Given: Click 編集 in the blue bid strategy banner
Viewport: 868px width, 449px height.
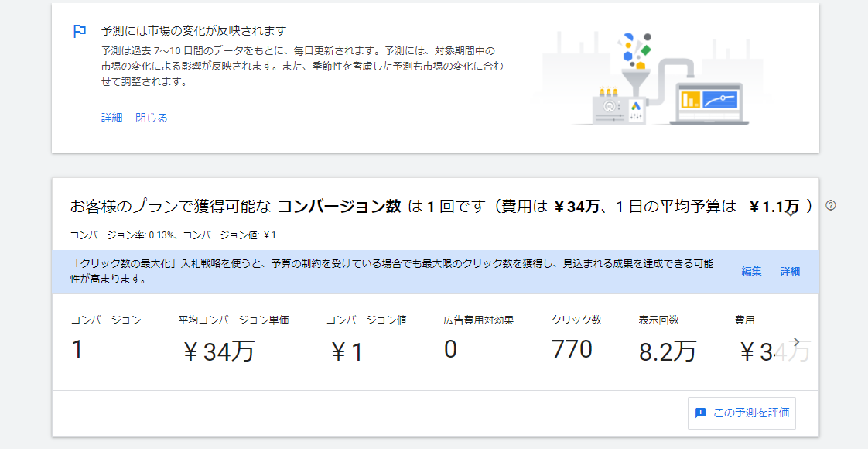Looking at the screenshot, I should tap(751, 271).
